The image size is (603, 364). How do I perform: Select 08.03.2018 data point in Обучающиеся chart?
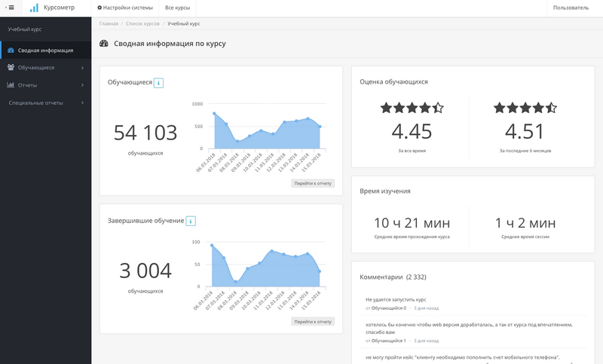pos(237,142)
